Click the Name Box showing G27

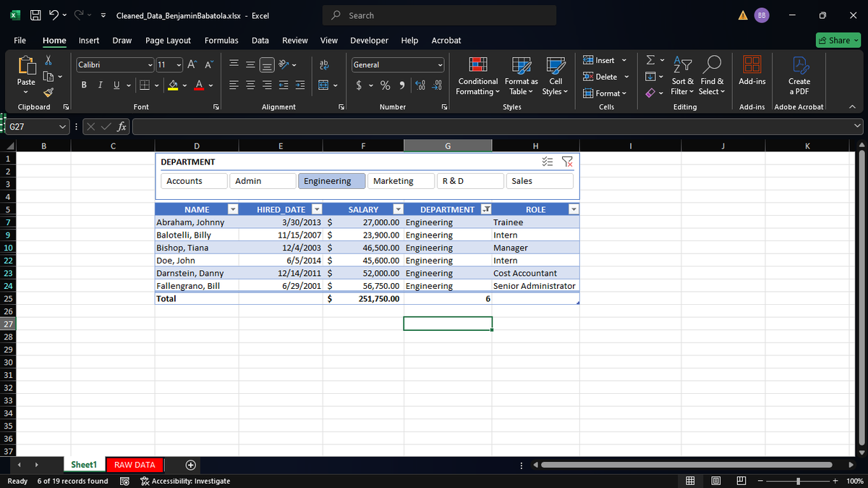point(36,127)
